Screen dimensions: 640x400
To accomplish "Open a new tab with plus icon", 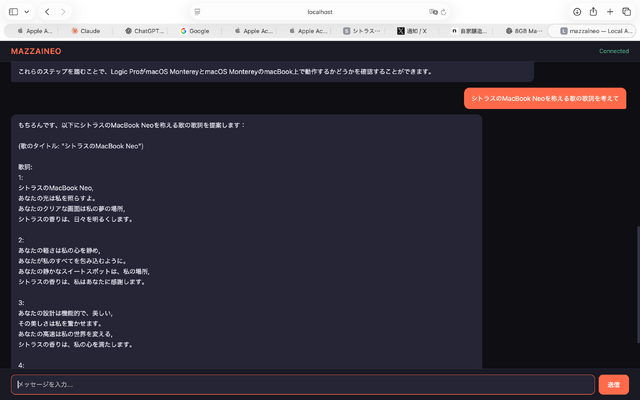I will (610, 11).
